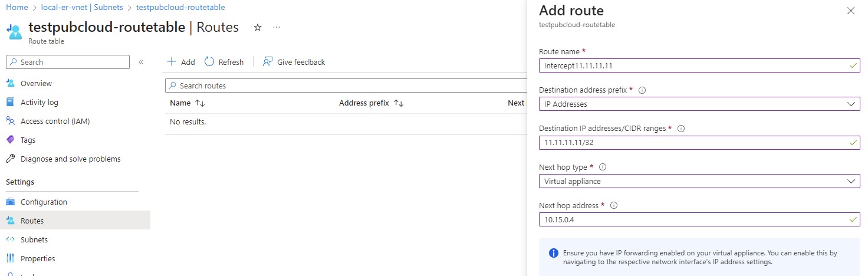Click the info icon beside Destination address prefix
Screen dimensions: 868x276
point(642,90)
